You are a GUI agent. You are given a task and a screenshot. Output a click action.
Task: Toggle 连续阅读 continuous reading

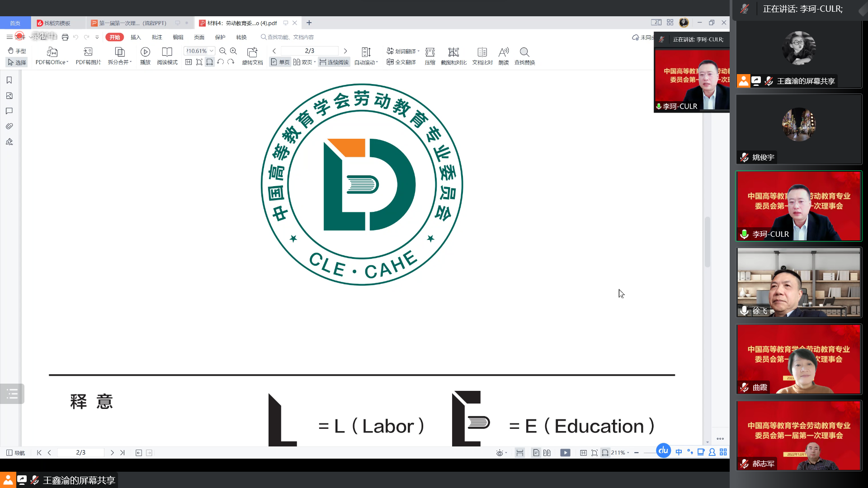pos(334,62)
